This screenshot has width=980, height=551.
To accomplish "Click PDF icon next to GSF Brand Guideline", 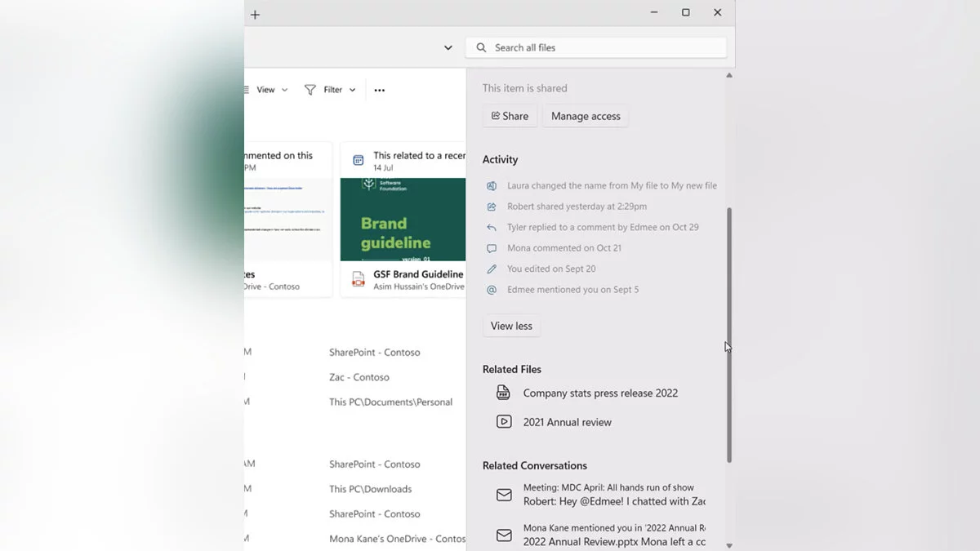I will click(358, 279).
